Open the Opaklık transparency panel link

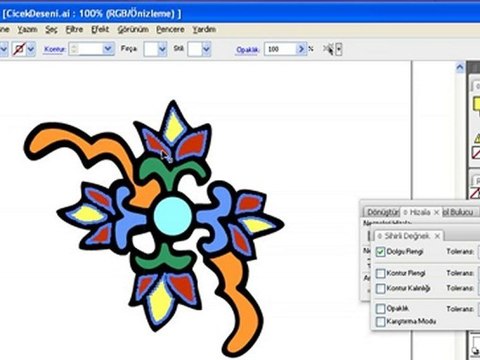tap(247, 50)
